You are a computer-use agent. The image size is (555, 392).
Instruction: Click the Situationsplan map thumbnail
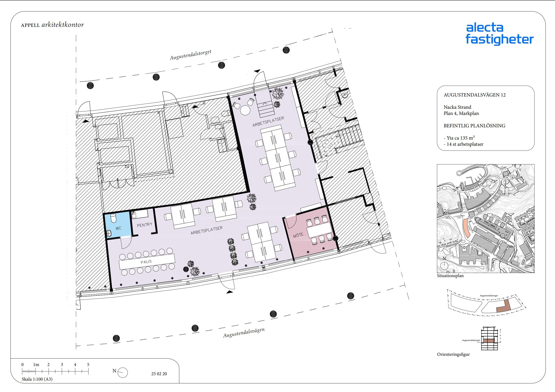[485, 218]
